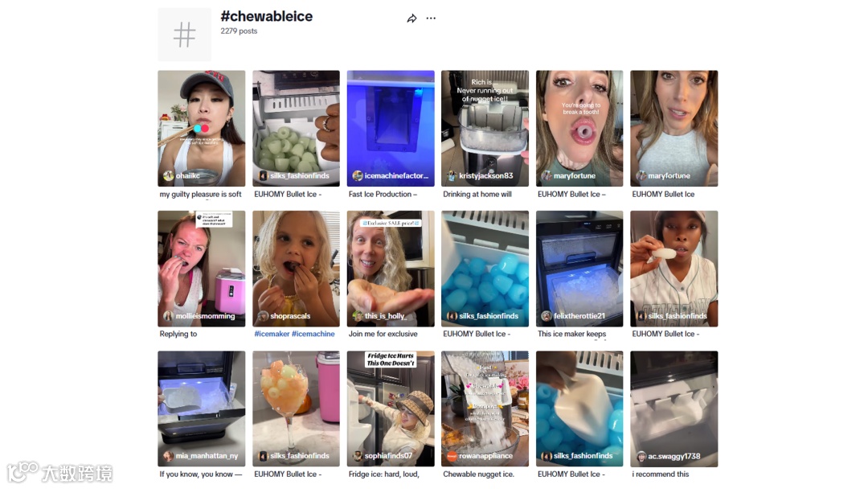Open the 'Chewable nugget ice.' caption
The width and height of the screenshot is (868, 489).
[x=479, y=474]
